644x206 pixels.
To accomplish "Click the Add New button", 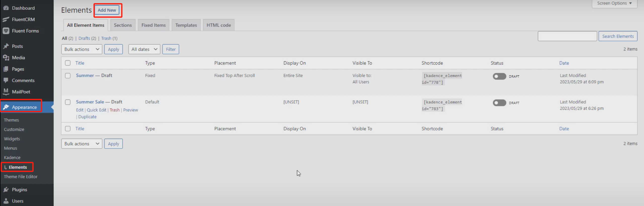I will pyautogui.click(x=107, y=10).
